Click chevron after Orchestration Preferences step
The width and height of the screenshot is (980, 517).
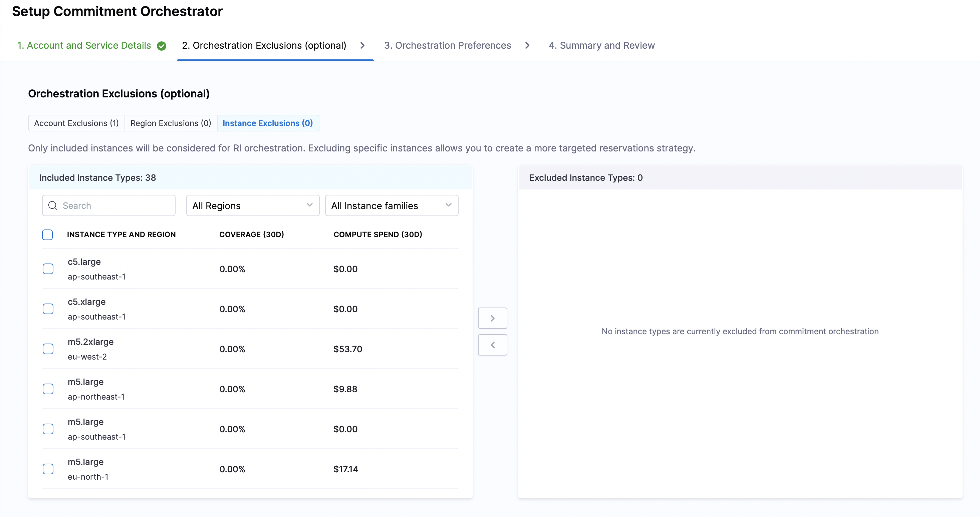pos(527,46)
